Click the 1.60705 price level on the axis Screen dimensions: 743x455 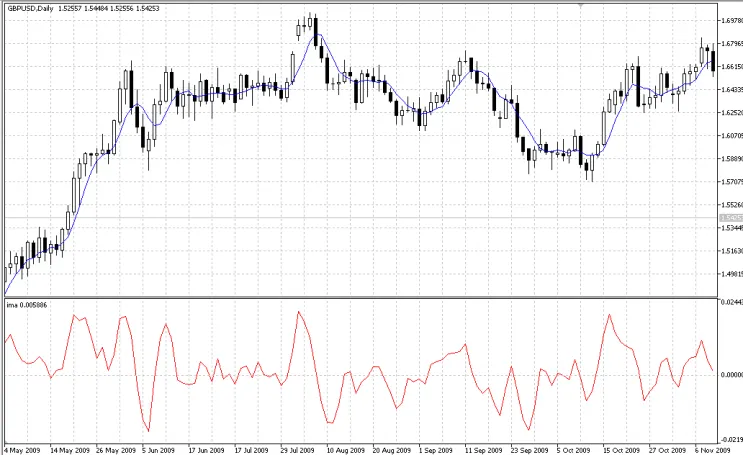coord(729,135)
